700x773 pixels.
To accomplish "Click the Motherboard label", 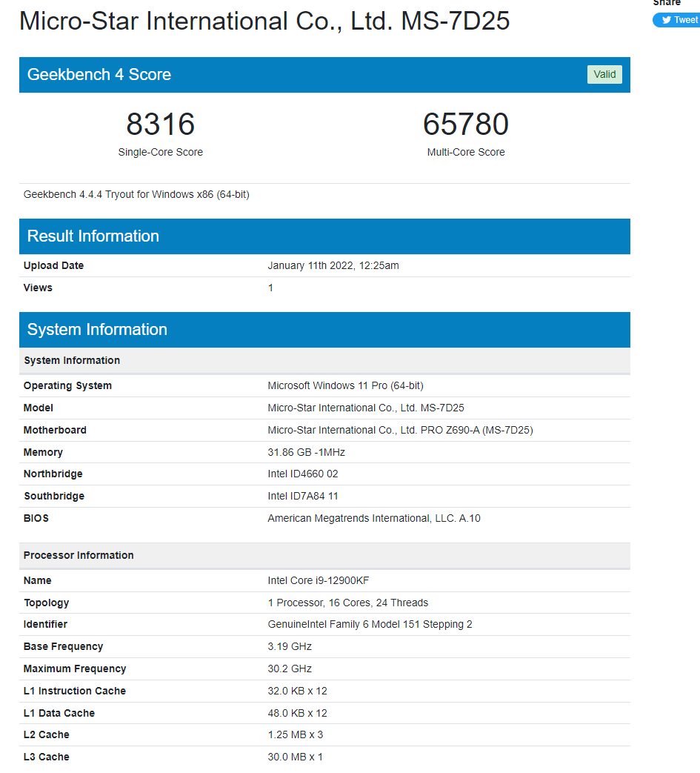I will coord(55,431).
